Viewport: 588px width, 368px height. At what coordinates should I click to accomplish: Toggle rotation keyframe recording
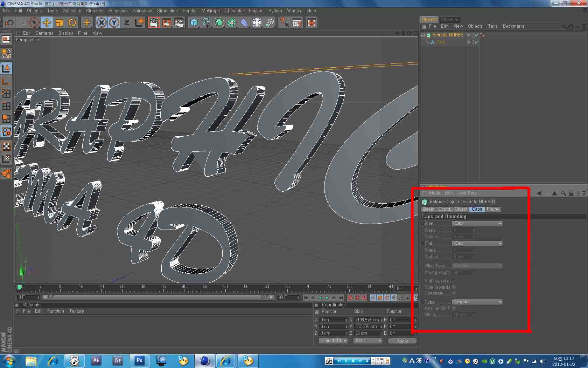click(x=387, y=298)
